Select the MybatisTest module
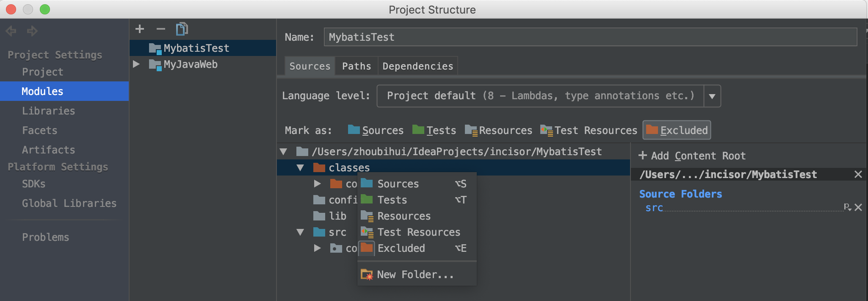 (x=203, y=48)
